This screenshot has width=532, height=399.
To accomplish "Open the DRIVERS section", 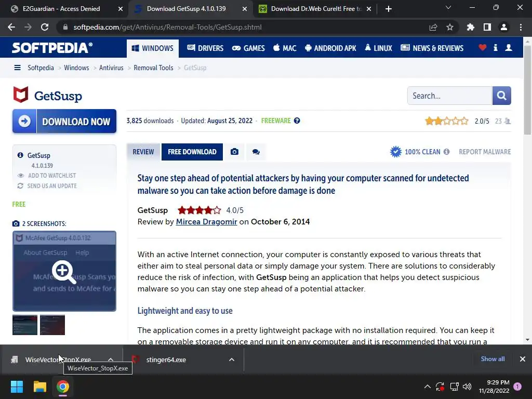I will pos(205,48).
